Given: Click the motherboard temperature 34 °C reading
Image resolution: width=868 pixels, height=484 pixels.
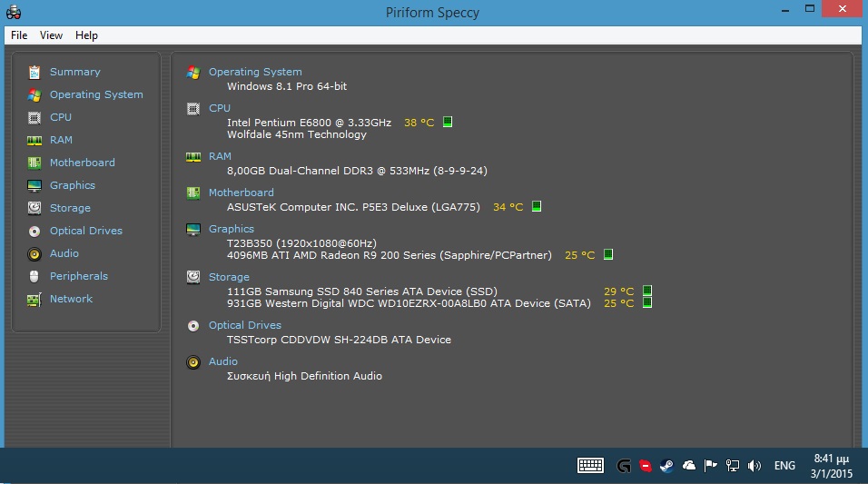Looking at the screenshot, I should (508, 207).
